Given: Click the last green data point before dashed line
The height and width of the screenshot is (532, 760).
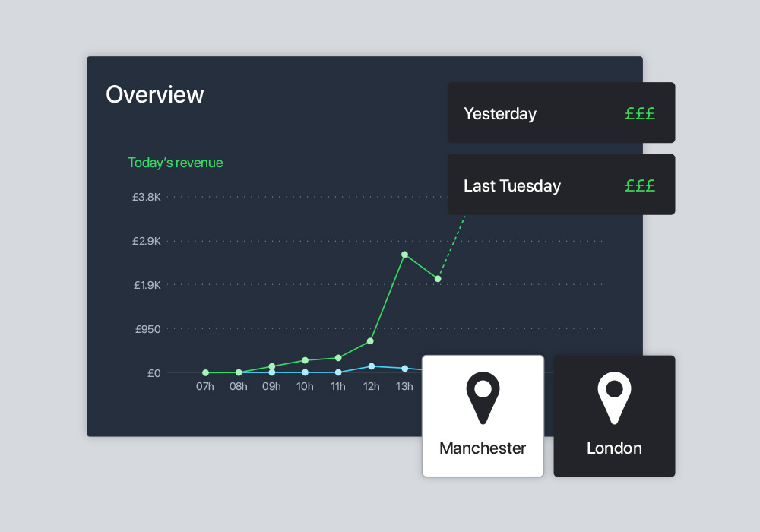Looking at the screenshot, I should pyautogui.click(x=438, y=279).
